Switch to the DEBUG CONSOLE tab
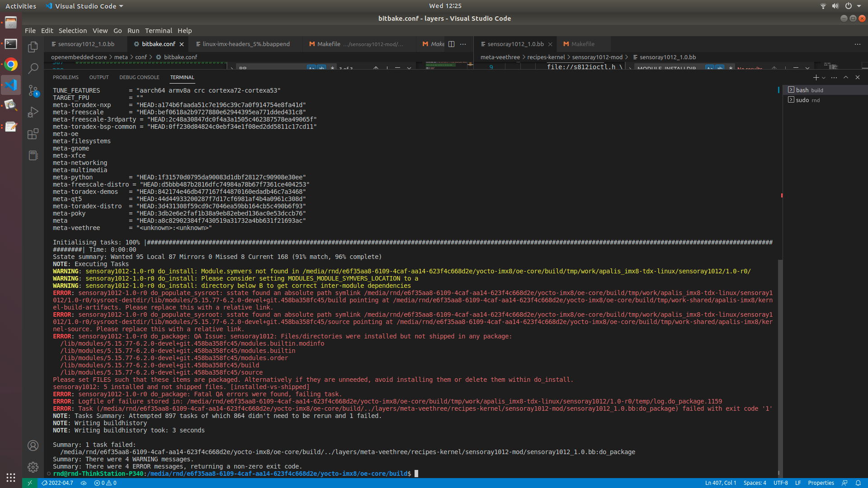Screen dimensions: 868x488 [x=139, y=77]
